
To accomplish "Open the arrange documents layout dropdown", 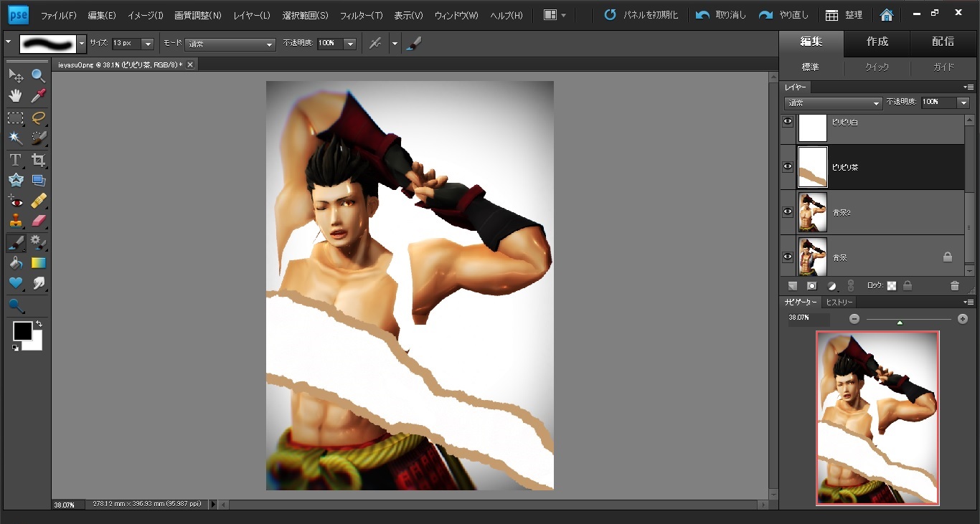I will point(555,15).
